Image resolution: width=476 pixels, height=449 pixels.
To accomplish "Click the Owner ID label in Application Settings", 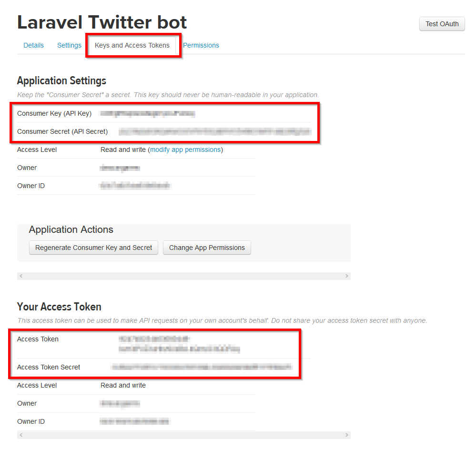I will coord(31,186).
